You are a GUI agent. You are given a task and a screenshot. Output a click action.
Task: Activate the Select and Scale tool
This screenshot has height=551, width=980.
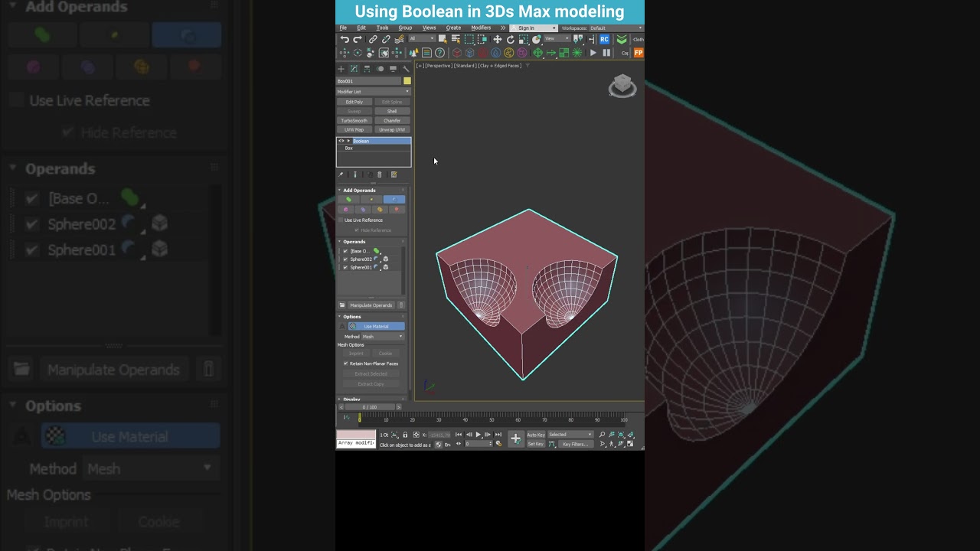click(x=523, y=39)
